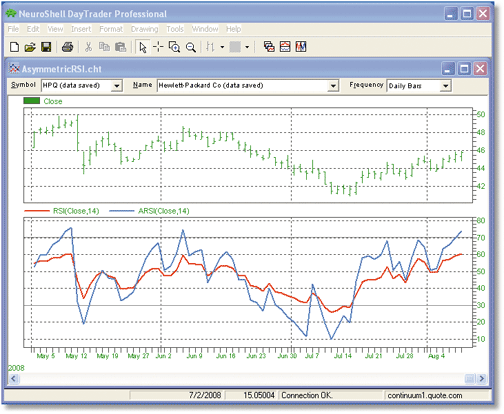Print the chart using the printer icon
The image size is (504, 414).
[x=68, y=47]
